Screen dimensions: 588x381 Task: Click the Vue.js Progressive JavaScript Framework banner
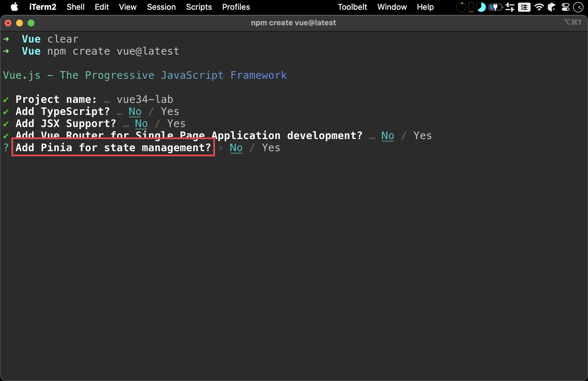145,75
